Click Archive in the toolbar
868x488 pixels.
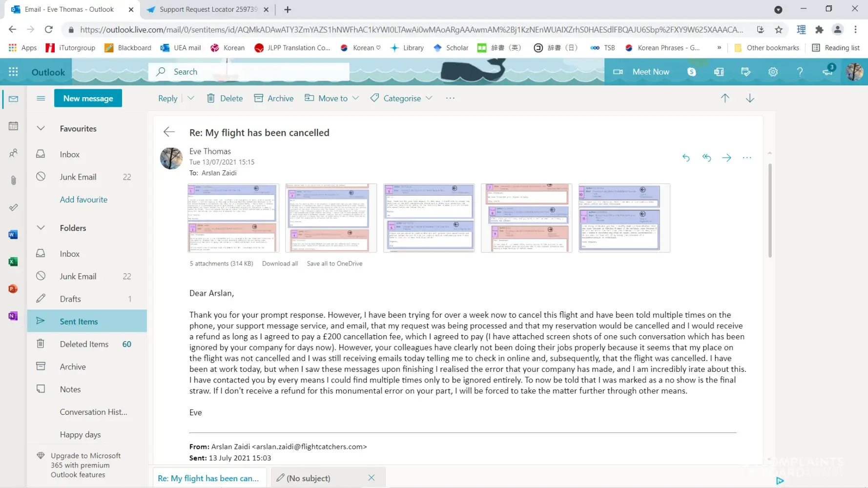[274, 98]
